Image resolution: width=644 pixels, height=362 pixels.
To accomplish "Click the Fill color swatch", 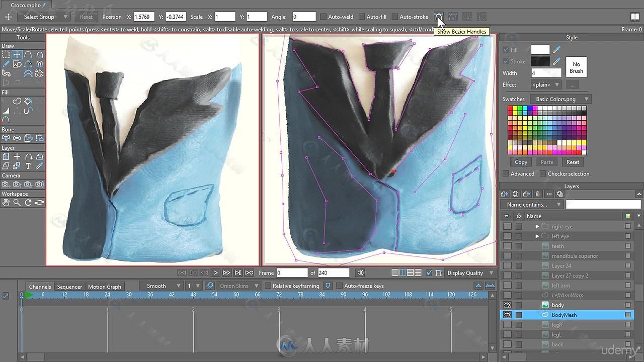I will click(x=540, y=50).
